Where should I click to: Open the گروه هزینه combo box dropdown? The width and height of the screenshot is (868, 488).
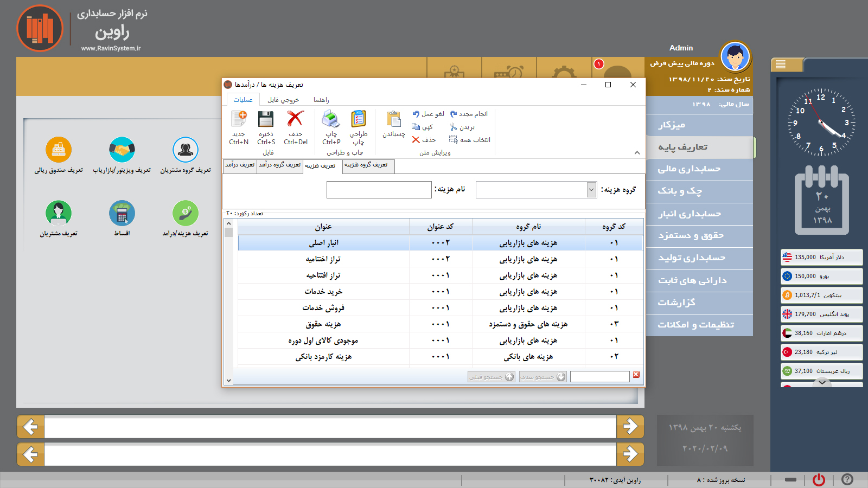click(x=591, y=189)
